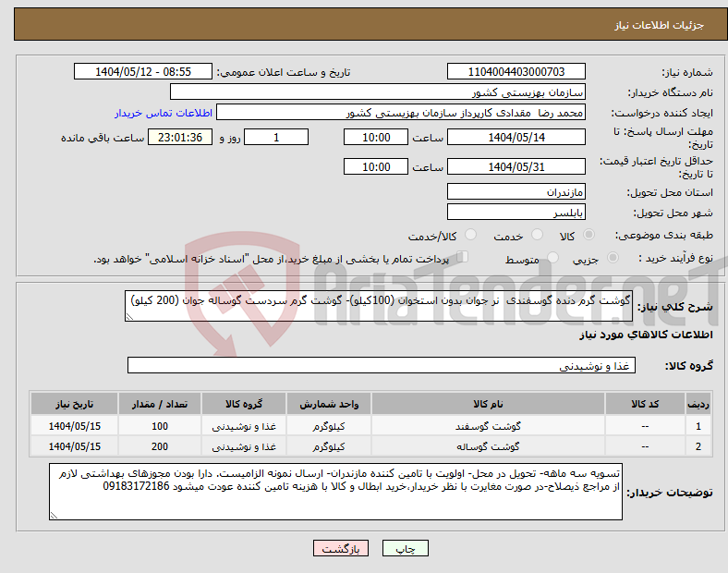728x573 pixels.
Task: Click the نام کالا column header
Action: pos(488,404)
